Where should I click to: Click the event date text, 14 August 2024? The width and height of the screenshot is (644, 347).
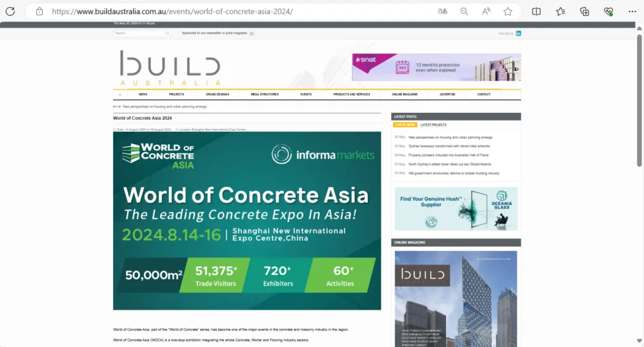[x=144, y=129]
